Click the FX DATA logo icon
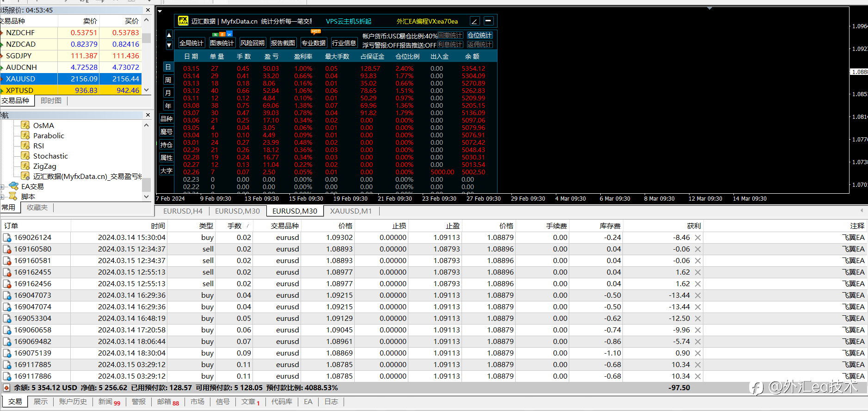 coord(183,21)
